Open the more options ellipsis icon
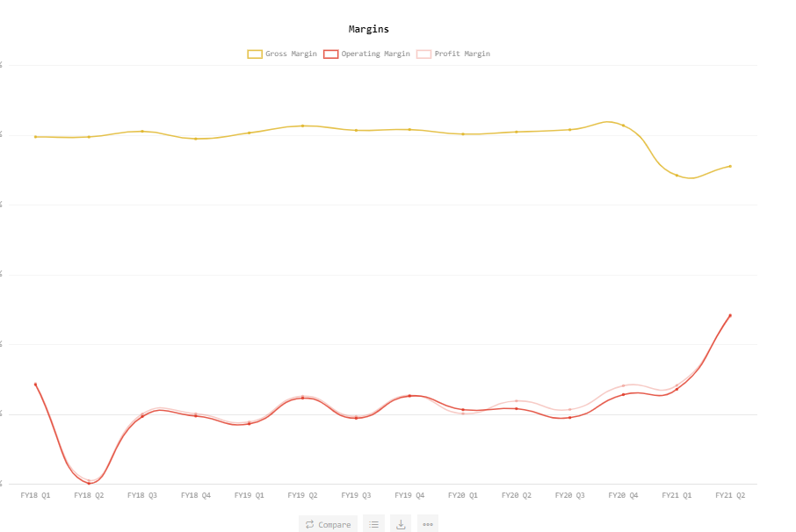The image size is (796, 532). point(428,524)
